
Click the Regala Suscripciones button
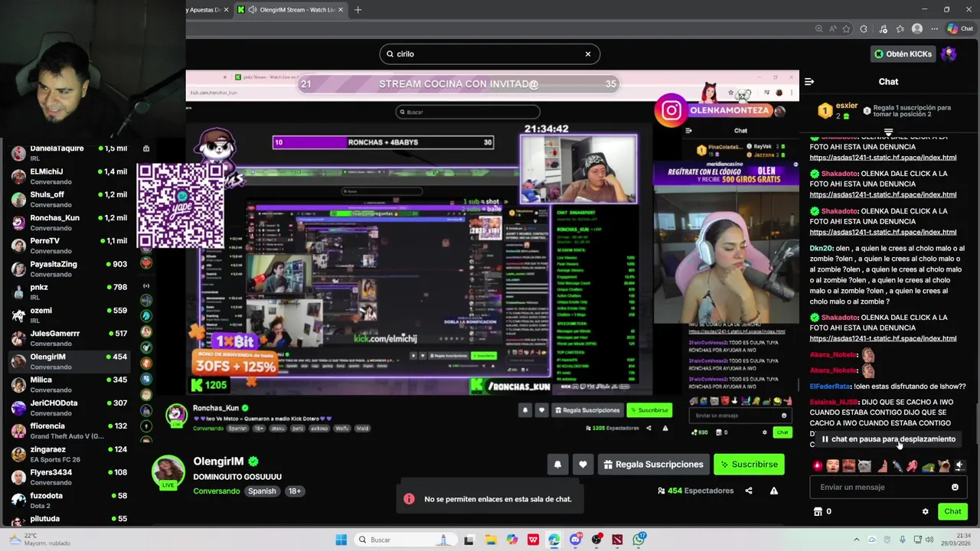click(x=653, y=465)
